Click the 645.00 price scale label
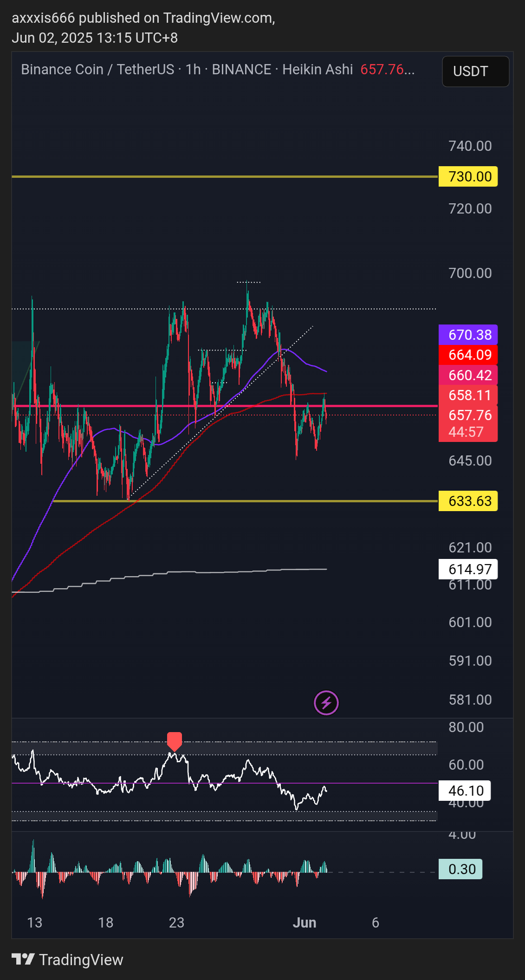The height and width of the screenshot is (980, 525). (470, 461)
